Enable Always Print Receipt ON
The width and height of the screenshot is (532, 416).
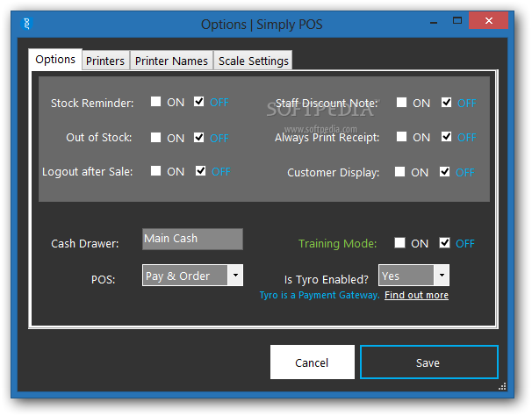click(401, 136)
